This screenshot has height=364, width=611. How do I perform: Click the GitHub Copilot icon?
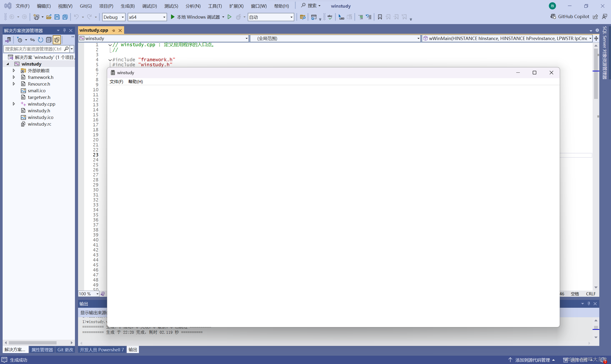(553, 16)
